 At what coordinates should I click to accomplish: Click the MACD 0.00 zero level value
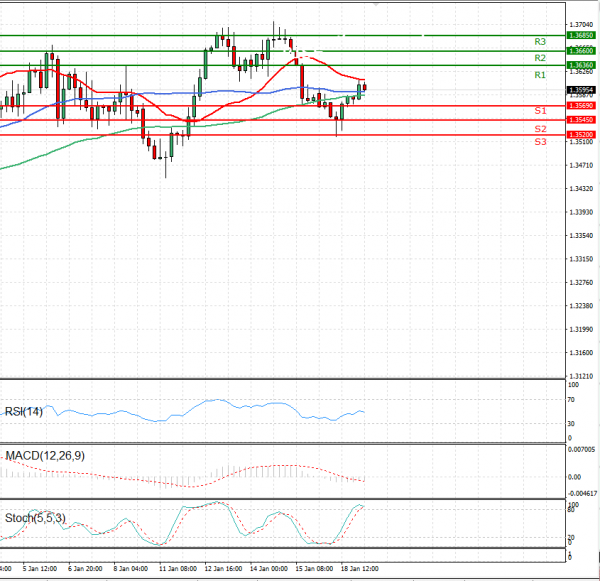pyautogui.click(x=574, y=477)
